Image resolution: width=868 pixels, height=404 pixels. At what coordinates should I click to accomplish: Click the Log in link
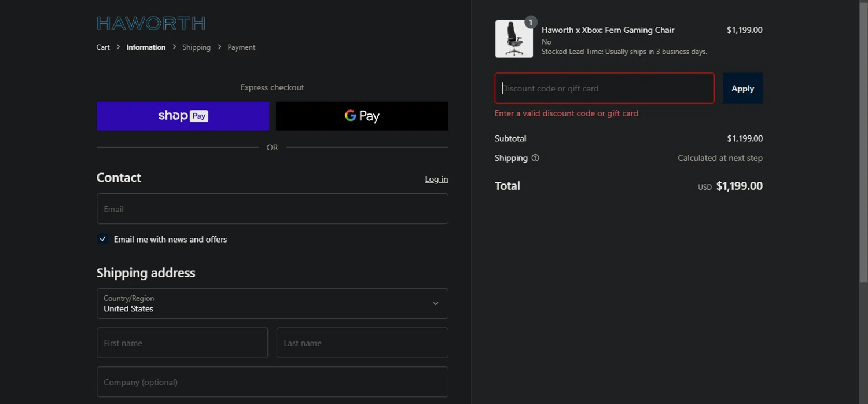pyautogui.click(x=436, y=179)
